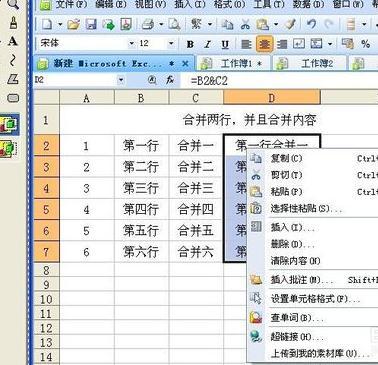378x365 pixels.
Task: Click the Print Preview icon
Action: pos(174,24)
